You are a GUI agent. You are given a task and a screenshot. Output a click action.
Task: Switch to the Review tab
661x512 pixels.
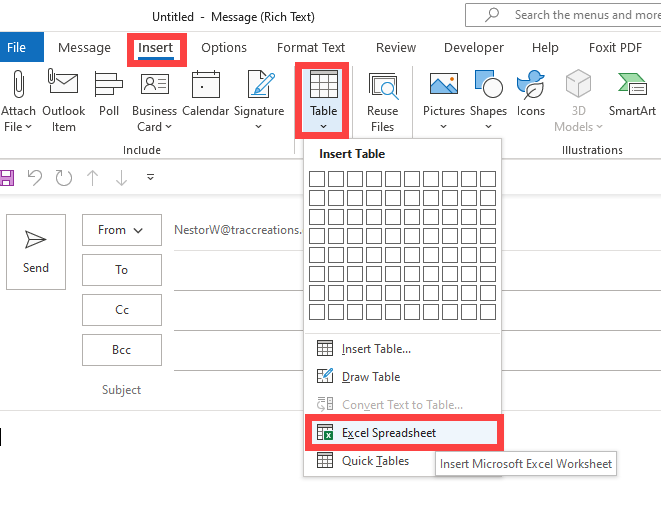[x=396, y=47]
